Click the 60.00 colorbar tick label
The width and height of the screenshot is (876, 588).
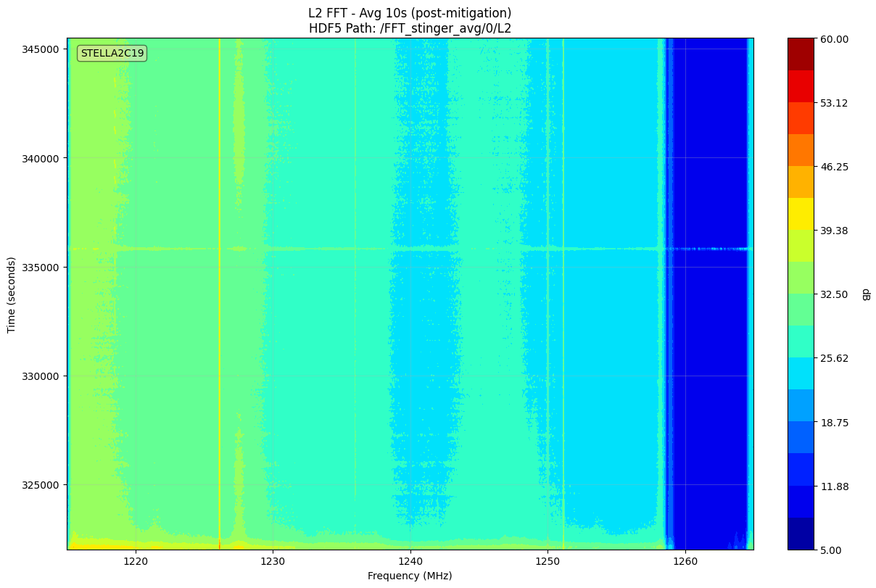click(836, 39)
